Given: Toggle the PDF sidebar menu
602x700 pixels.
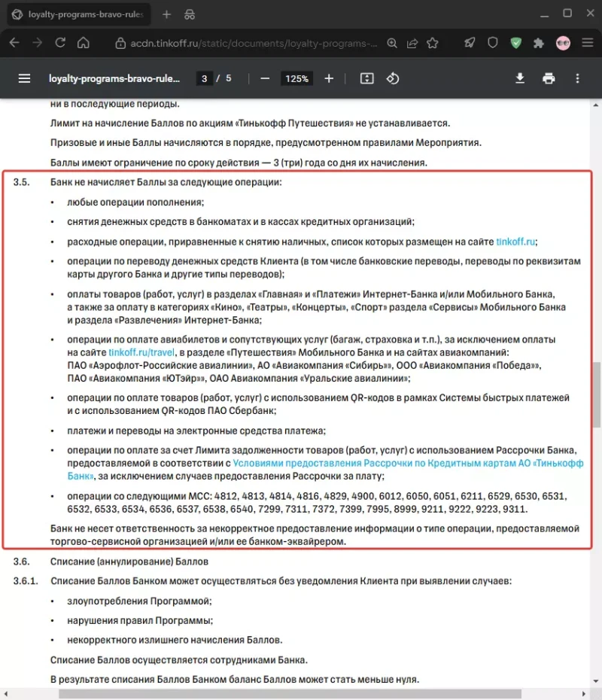Looking at the screenshot, I should pyautogui.click(x=24, y=78).
